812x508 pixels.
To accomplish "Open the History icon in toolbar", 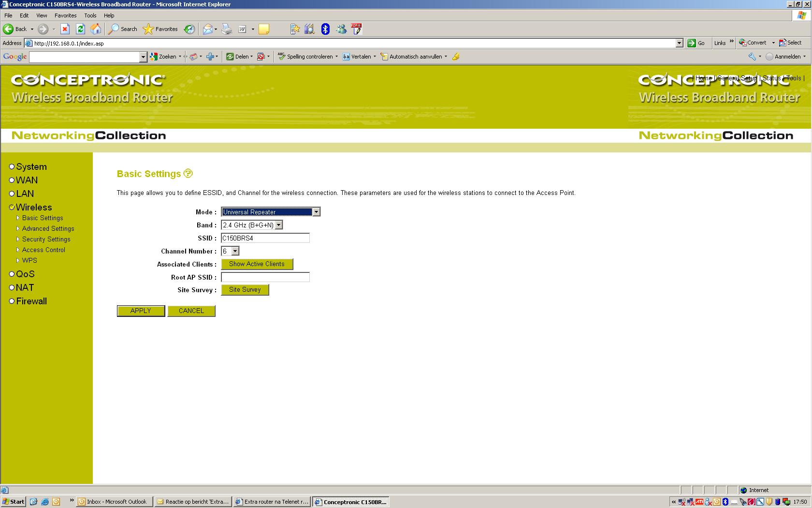I will [x=189, y=29].
